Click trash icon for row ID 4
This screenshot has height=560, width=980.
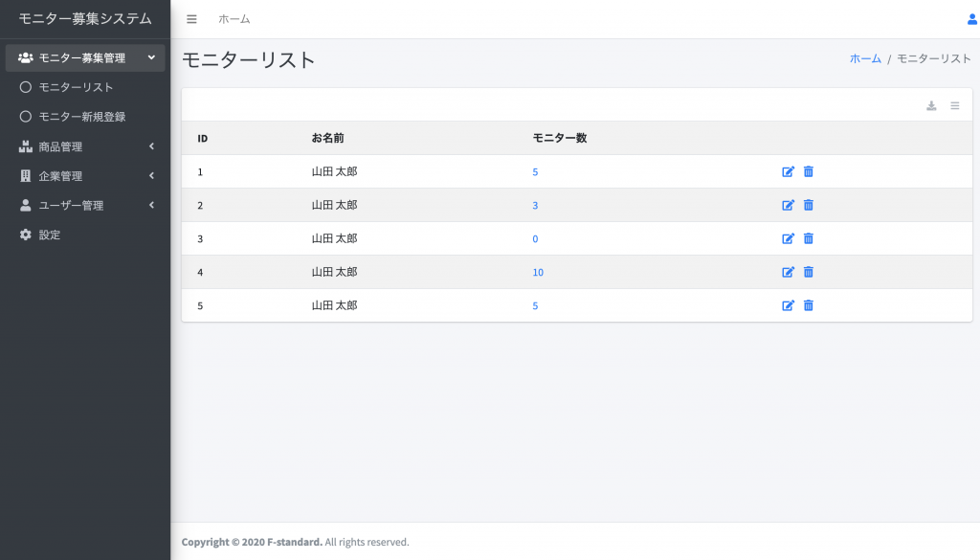[x=808, y=272]
